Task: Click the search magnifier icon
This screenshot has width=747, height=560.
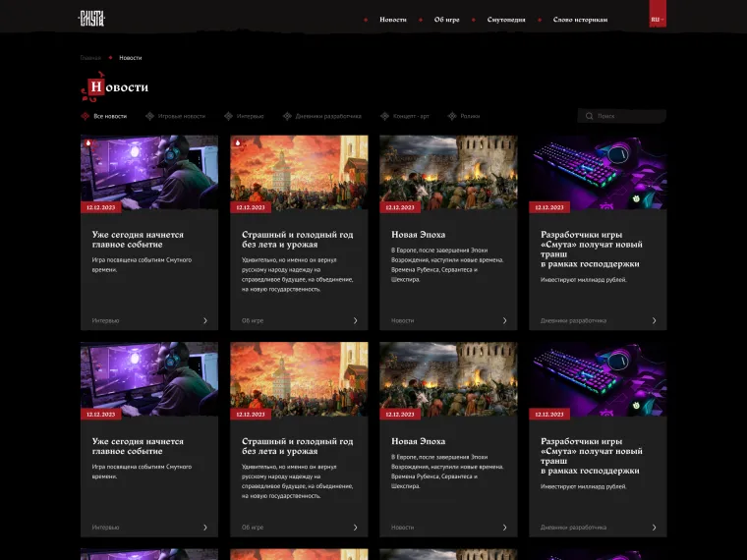Action: point(590,116)
